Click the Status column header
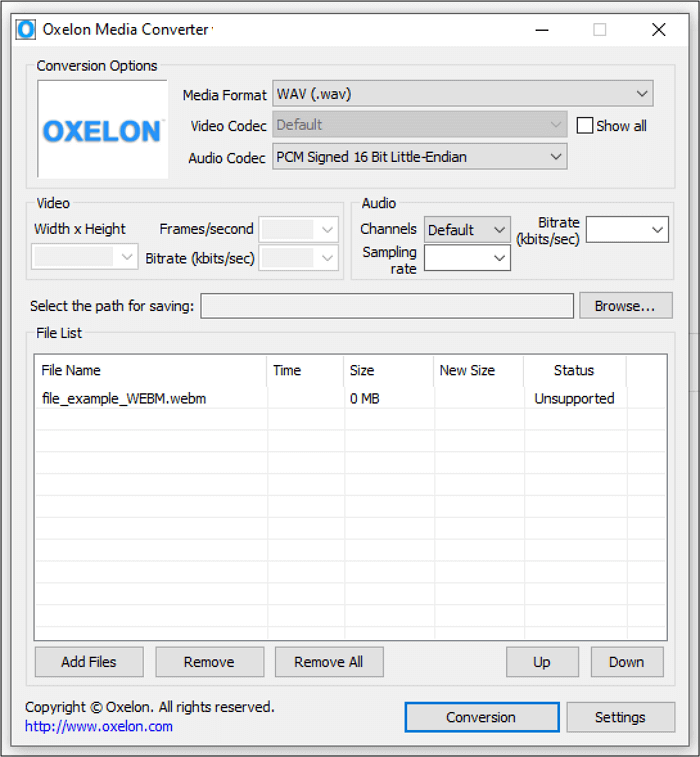Screen dimensions: 700x757 click(x=574, y=370)
